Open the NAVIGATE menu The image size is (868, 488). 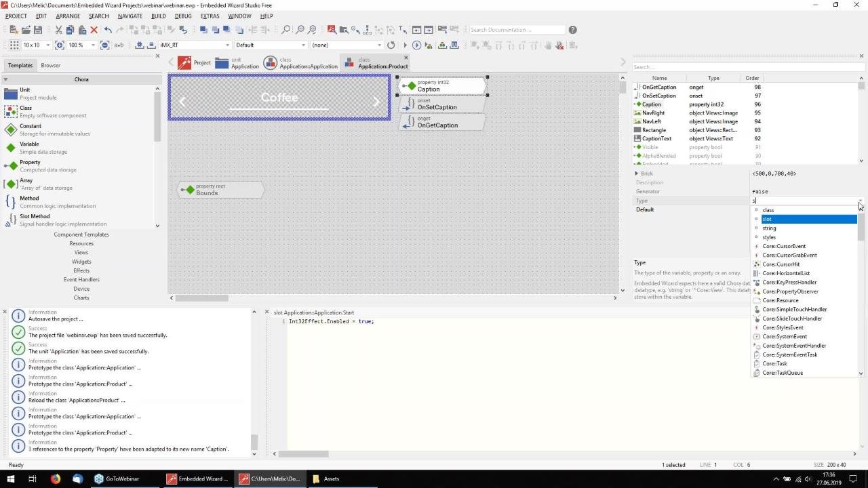coord(130,16)
